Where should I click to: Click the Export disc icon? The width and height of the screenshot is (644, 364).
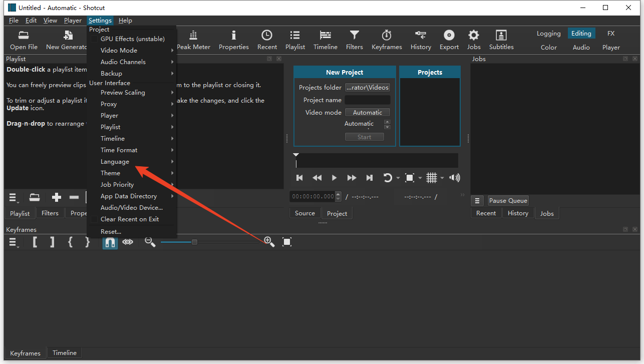[449, 40]
